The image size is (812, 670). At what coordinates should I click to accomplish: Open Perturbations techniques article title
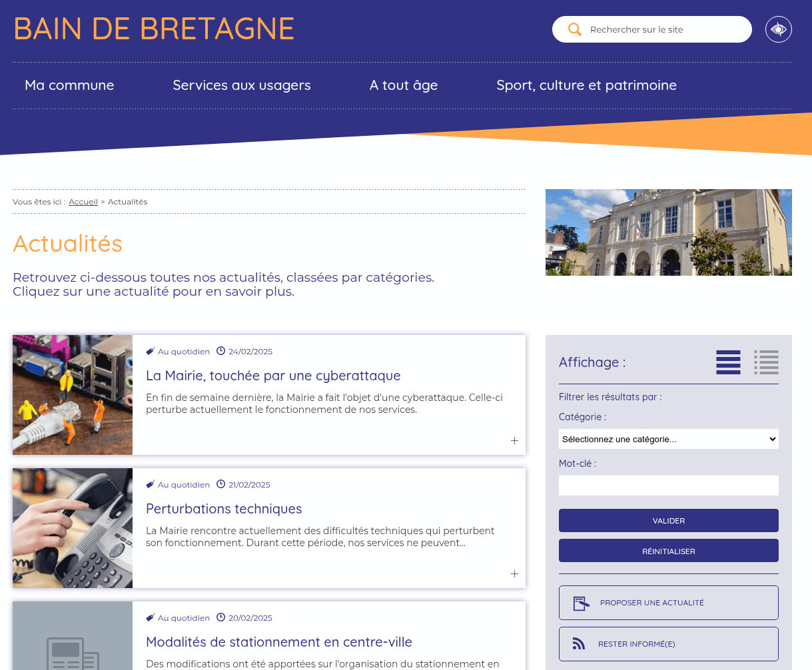click(x=224, y=509)
